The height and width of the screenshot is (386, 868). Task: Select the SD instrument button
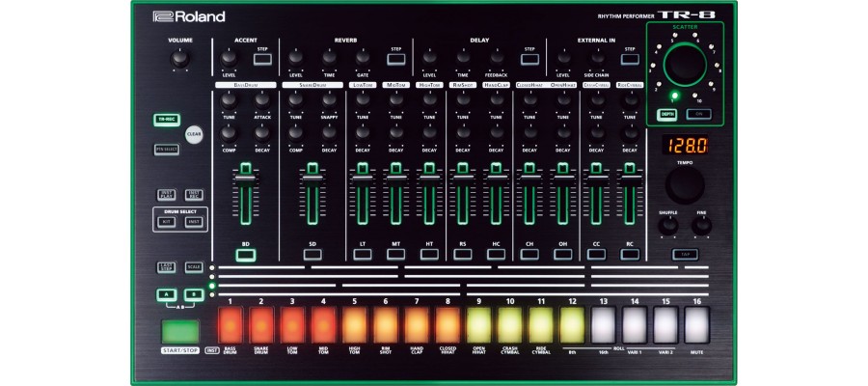point(312,255)
